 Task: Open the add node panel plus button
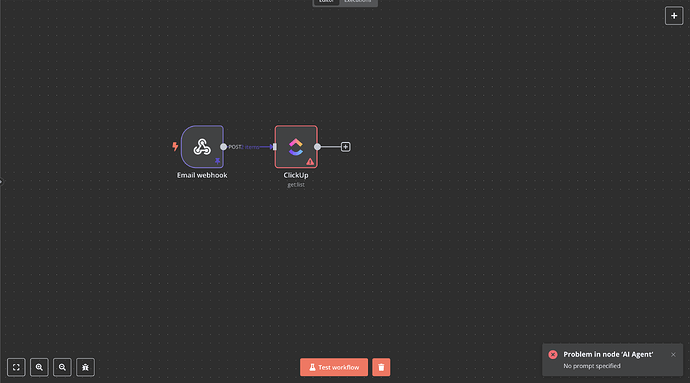[x=674, y=16]
